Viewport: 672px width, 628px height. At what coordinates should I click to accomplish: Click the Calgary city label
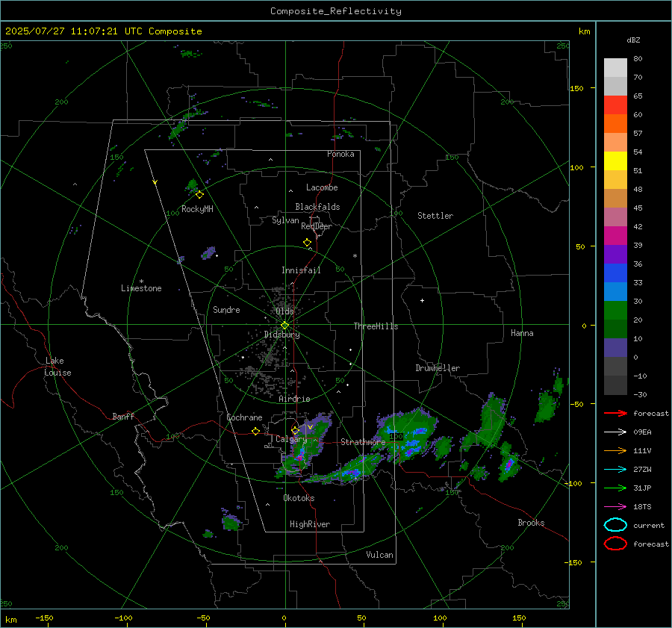click(x=291, y=439)
